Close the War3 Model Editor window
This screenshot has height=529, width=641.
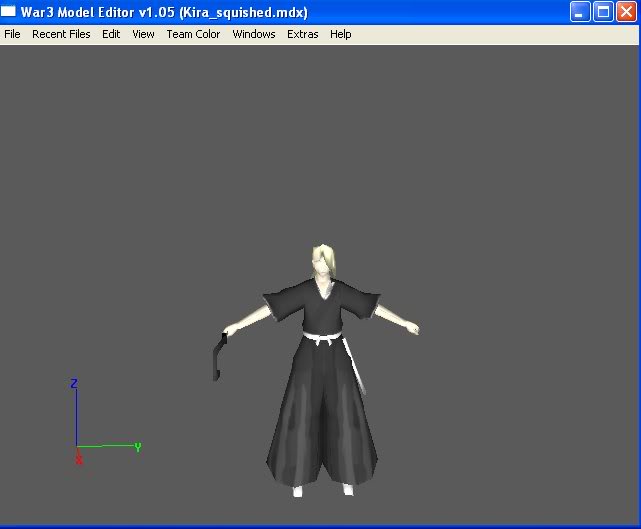(626, 11)
